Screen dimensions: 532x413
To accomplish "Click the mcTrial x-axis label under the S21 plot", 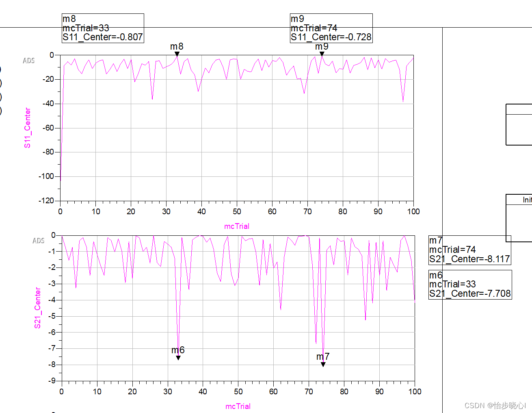I will pos(238,406).
